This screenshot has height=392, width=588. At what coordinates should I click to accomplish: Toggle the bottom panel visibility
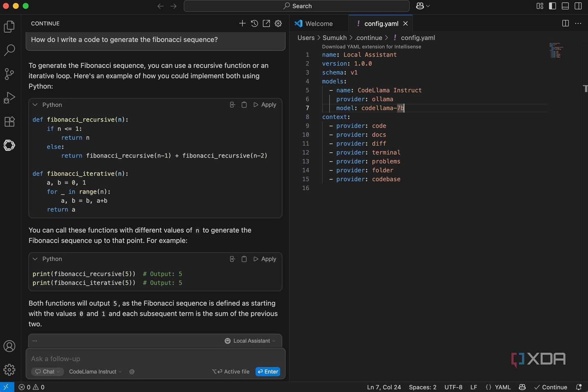coord(565,6)
